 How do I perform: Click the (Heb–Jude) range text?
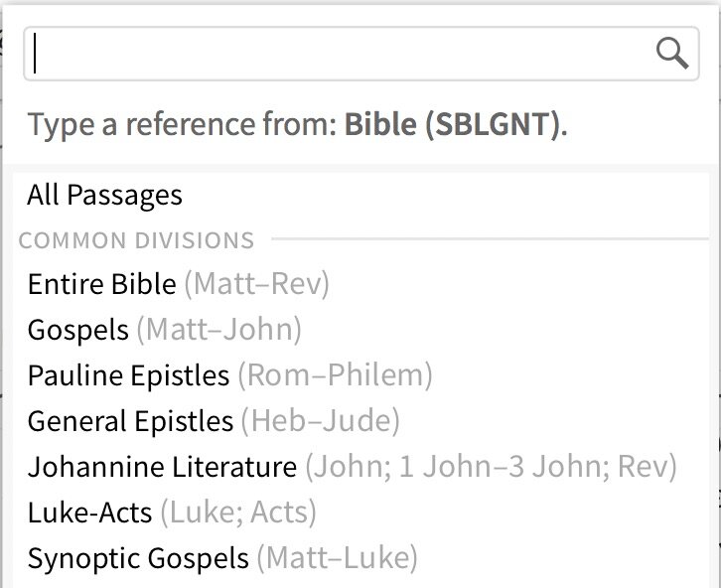point(321,421)
